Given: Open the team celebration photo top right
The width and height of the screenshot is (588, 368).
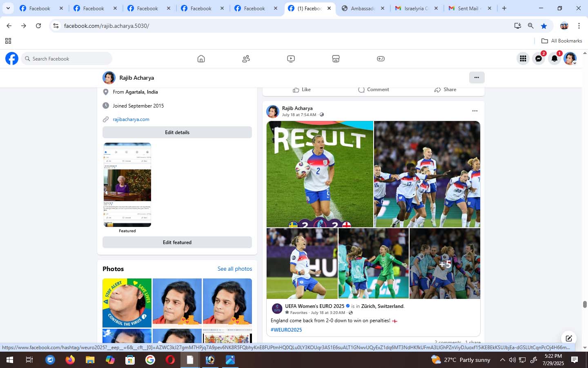Looking at the screenshot, I should tap(427, 174).
